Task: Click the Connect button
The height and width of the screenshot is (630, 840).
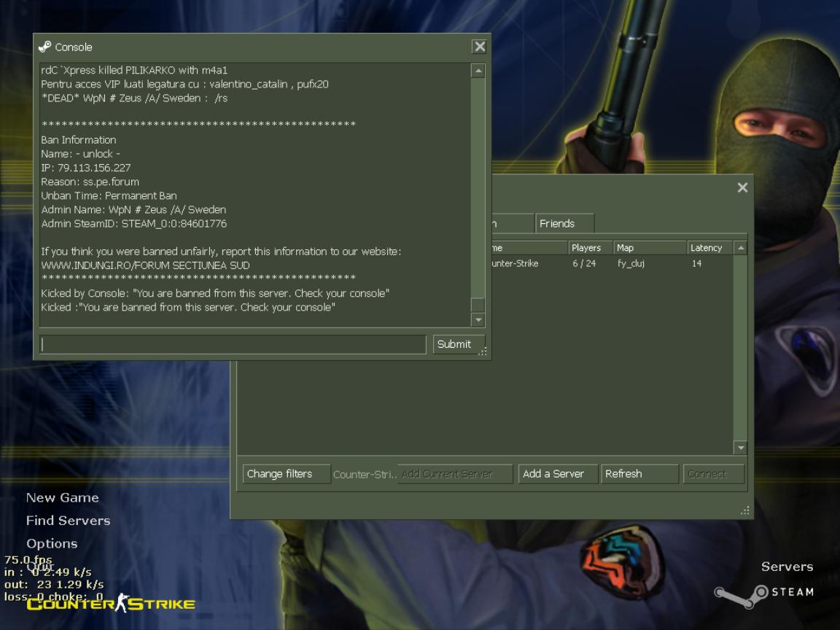Action: 713,474
